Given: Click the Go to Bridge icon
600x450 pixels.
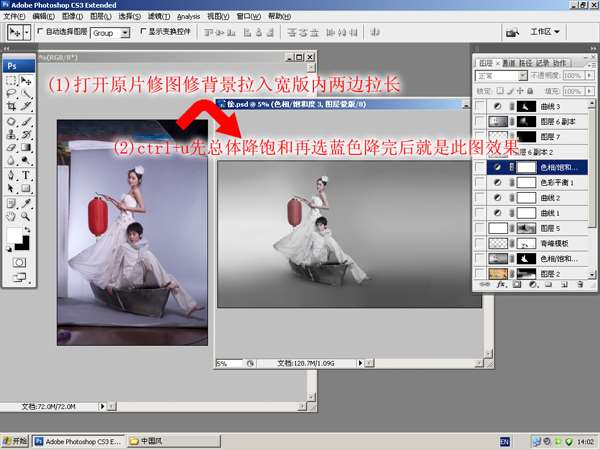Looking at the screenshot, I should pos(514,32).
